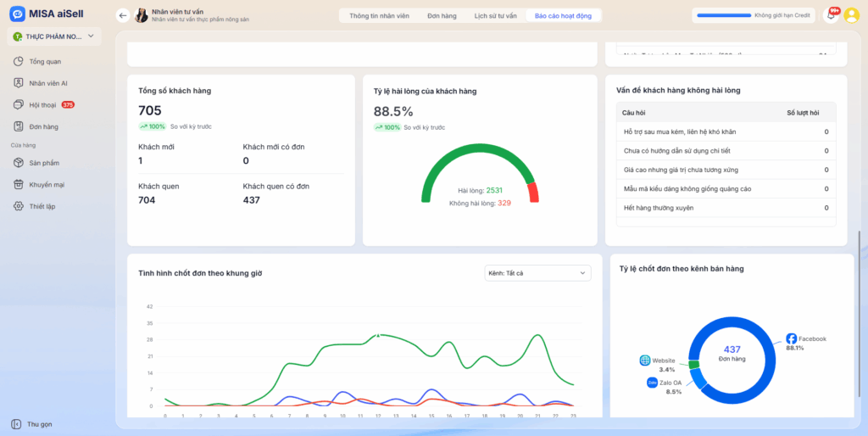Select the Báo cáo hoạt động tab
The height and width of the screenshot is (436, 868).
click(x=563, y=15)
